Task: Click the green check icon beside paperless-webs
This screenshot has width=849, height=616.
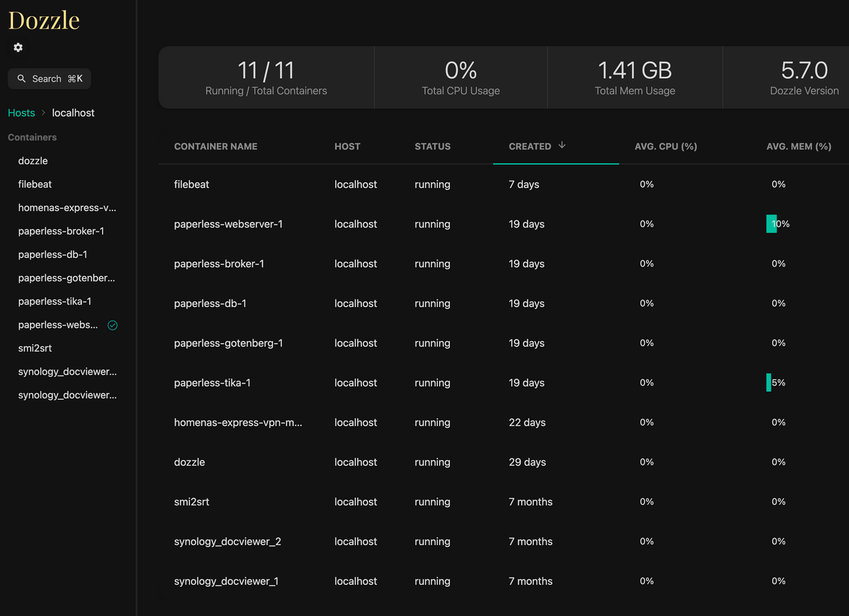Action: coord(113,325)
